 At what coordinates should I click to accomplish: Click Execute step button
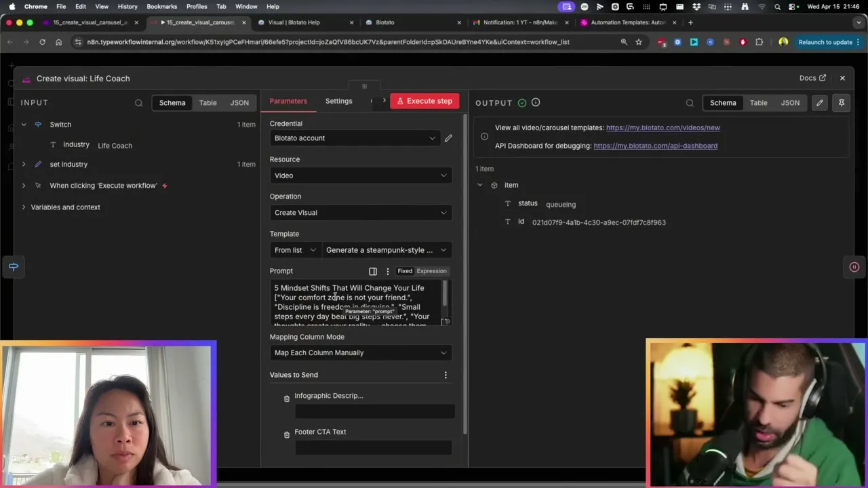425,101
